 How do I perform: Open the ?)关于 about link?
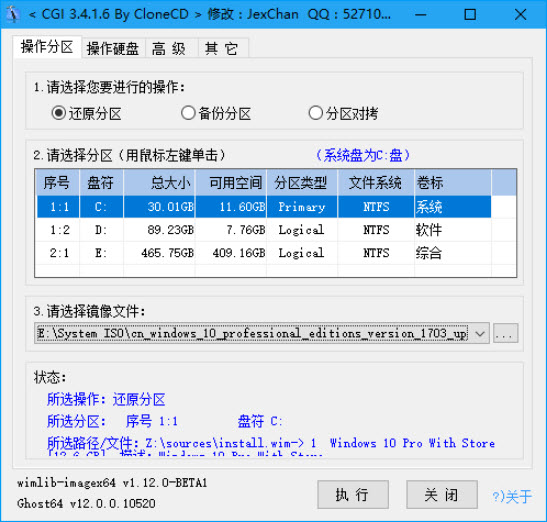[512, 496]
